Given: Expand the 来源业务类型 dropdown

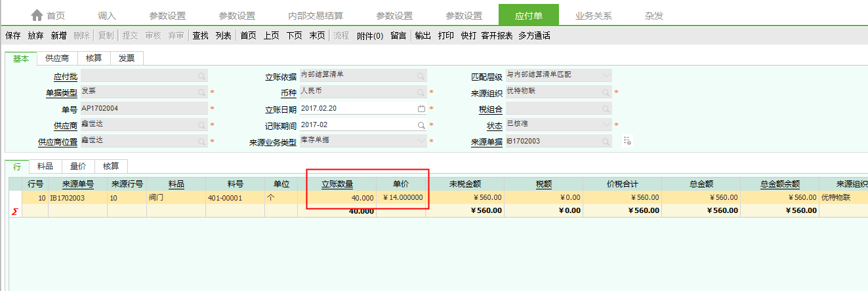Looking at the screenshot, I should pyautogui.click(x=421, y=141).
